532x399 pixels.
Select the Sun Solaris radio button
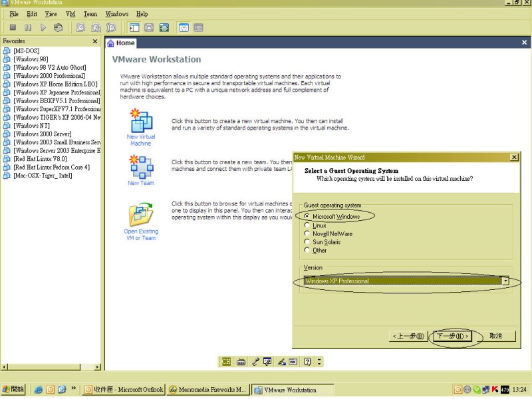(307, 241)
